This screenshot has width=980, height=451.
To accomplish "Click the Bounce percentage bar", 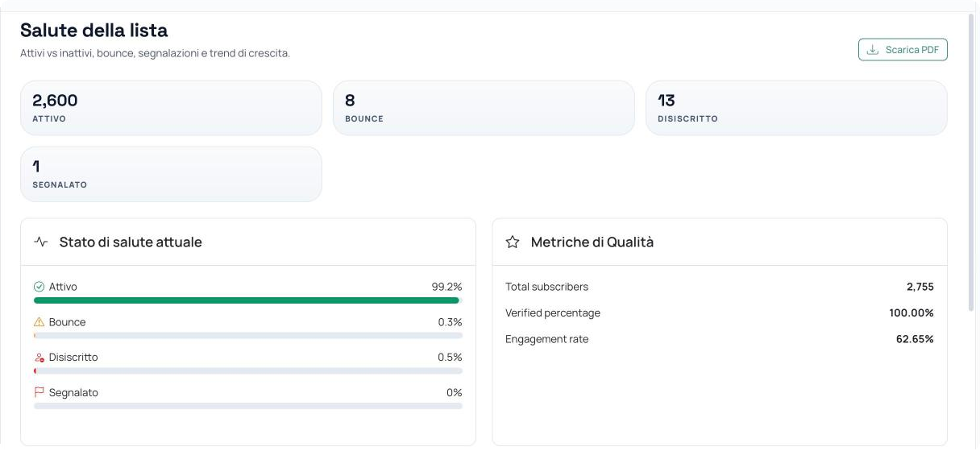I will pos(248,336).
